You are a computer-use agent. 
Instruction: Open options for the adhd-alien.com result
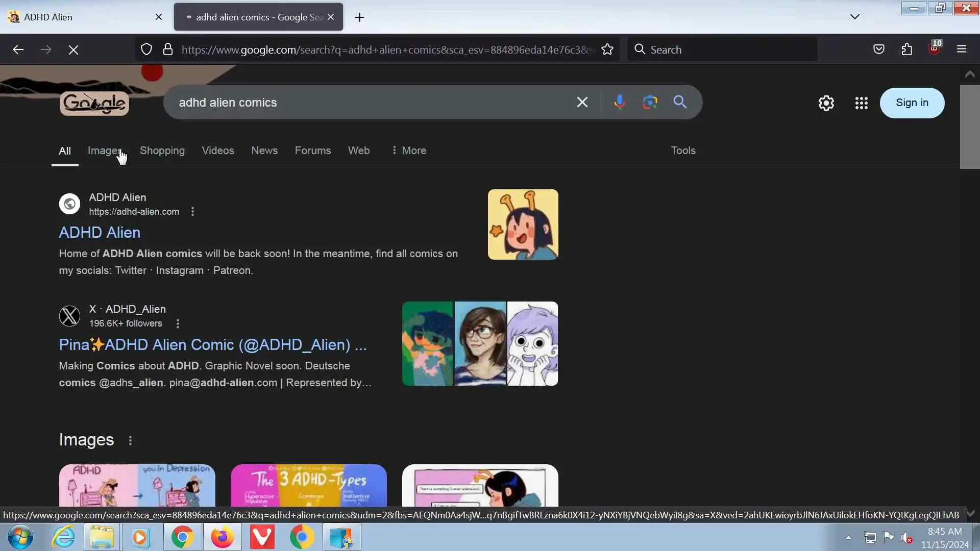[192, 212]
